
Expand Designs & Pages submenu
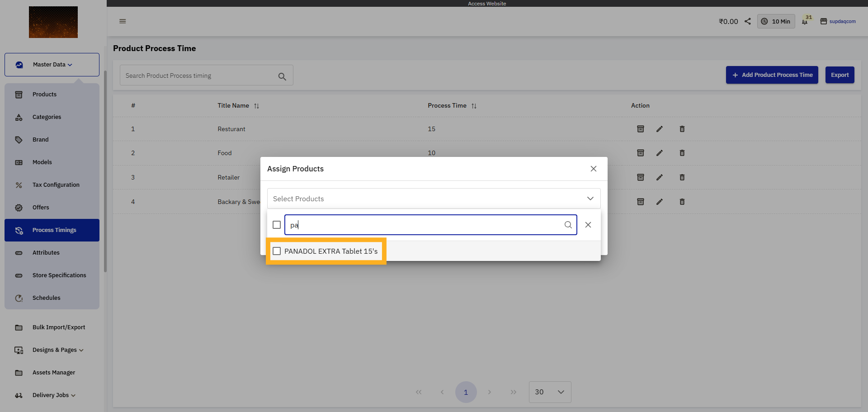point(58,350)
